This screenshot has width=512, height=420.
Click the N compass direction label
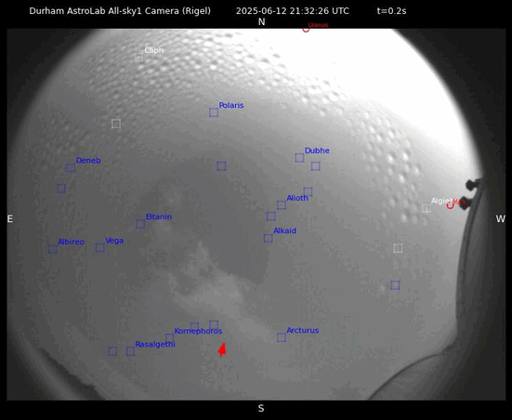(261, 22)
